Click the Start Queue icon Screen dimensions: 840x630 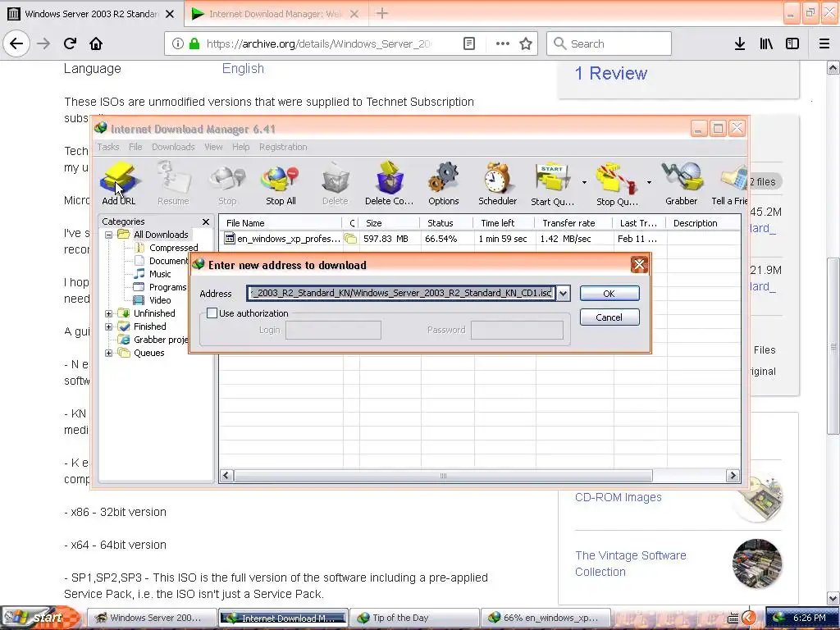coord(552,184)
